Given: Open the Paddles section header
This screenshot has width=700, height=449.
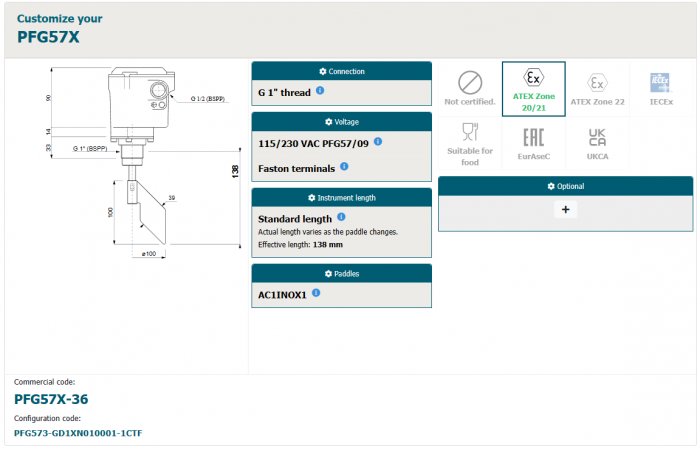Looking at the screenshot, I should click(x=341, y=273).
